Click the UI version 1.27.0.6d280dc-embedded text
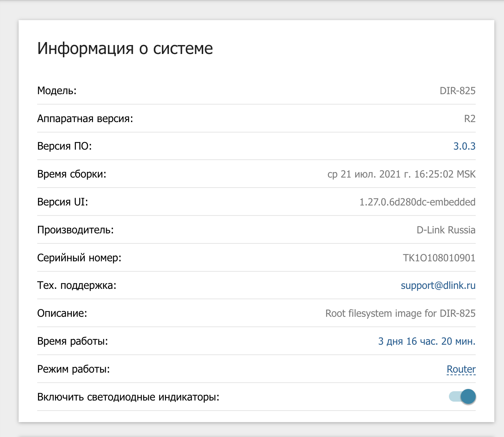504x437 pixels. pos(417,202)
